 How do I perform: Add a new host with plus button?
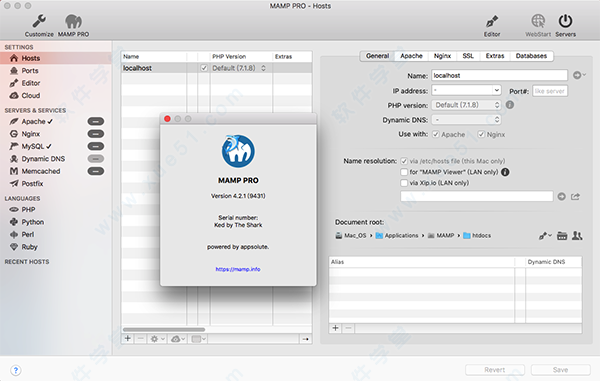tap(128, 339)
